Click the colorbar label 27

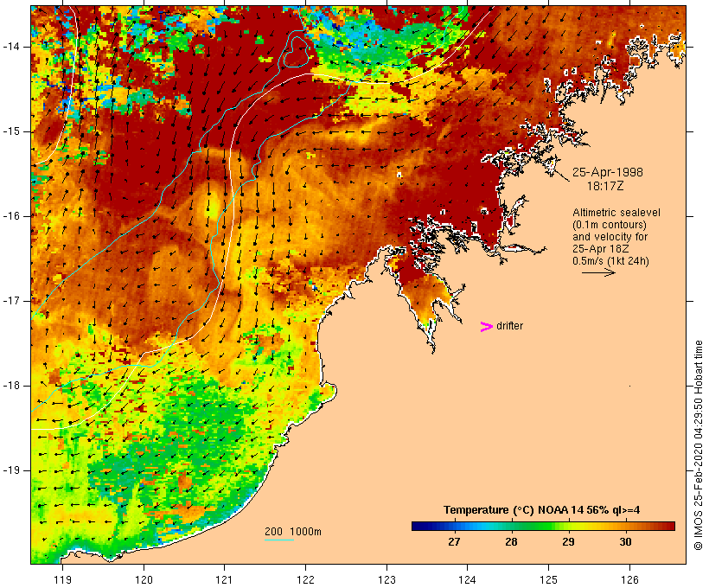[x=454, y=542]
